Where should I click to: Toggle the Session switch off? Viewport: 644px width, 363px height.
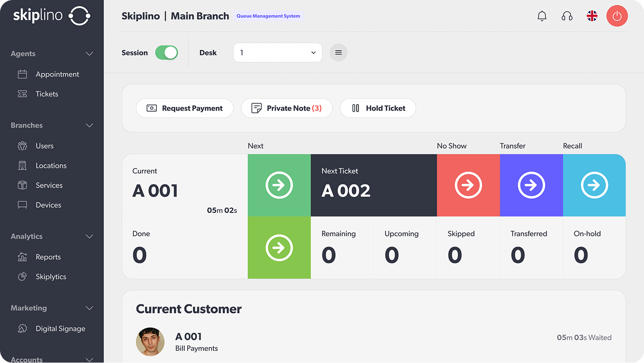click(166, 53)
